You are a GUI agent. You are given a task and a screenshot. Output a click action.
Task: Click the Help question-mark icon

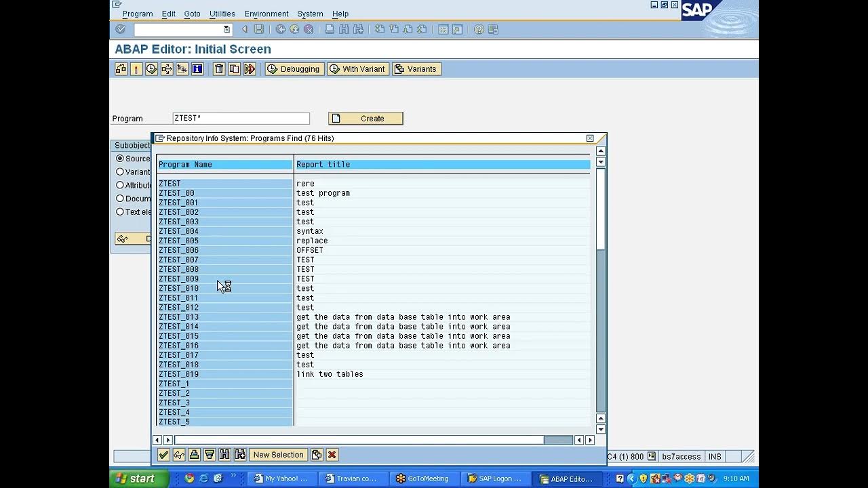[x=479, y=29]
